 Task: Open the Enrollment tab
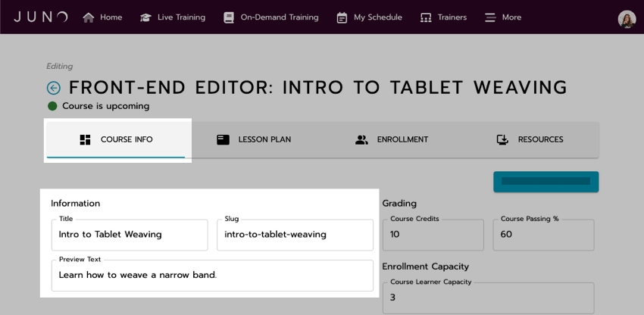392,139
